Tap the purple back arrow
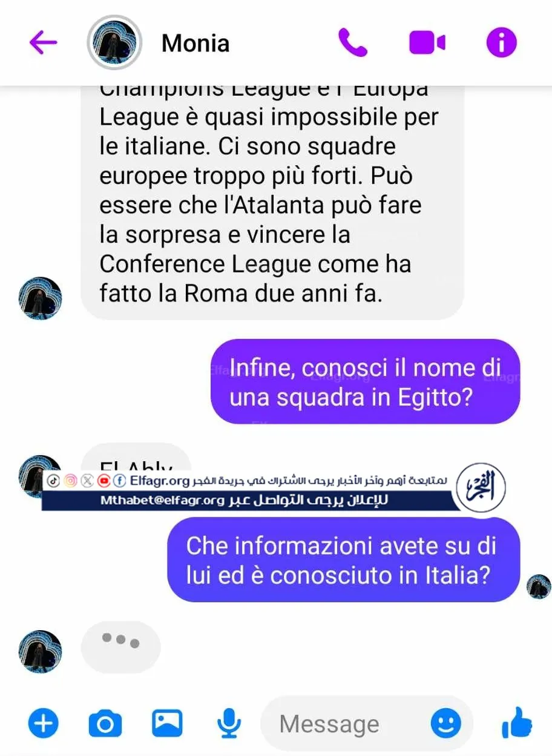Viewport: 552px width, 756px height. (43, 42)
